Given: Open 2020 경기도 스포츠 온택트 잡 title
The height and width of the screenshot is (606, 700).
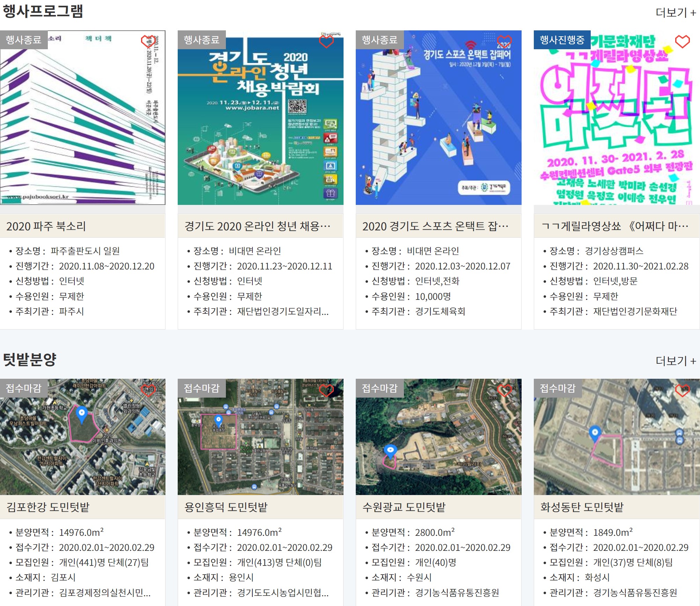Looking at the screenshot, I should 435,226.
